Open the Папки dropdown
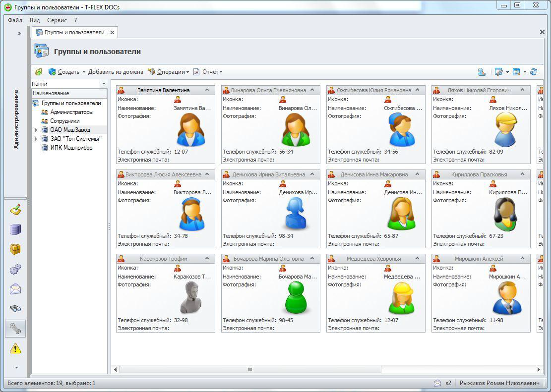 coord(104,84)
